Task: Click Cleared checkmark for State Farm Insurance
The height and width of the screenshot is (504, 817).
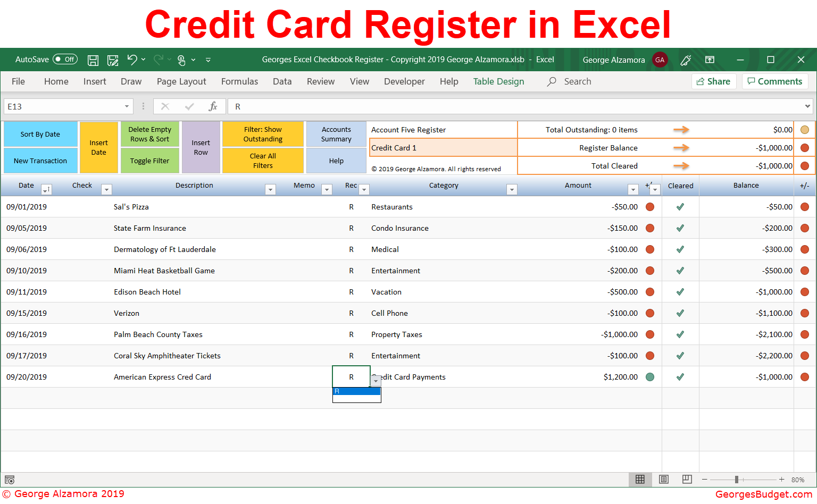Action: point(680,228)
